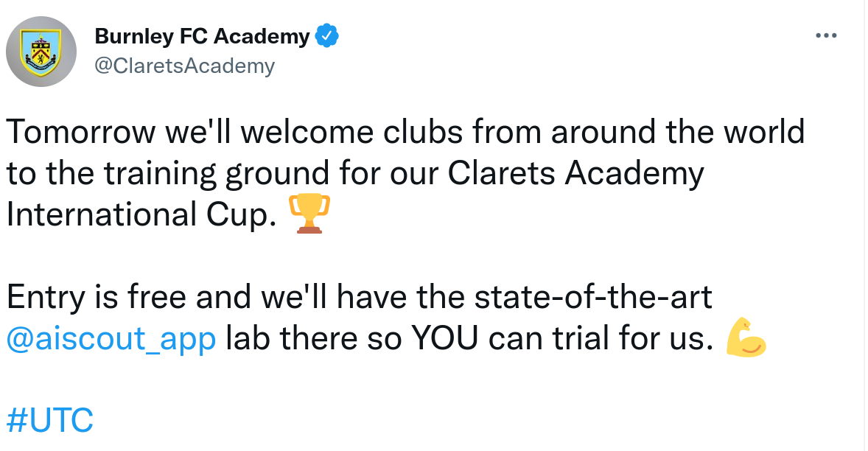Open the #UTC hashtag
The image size is (868, 451).
tap(50, 420)
